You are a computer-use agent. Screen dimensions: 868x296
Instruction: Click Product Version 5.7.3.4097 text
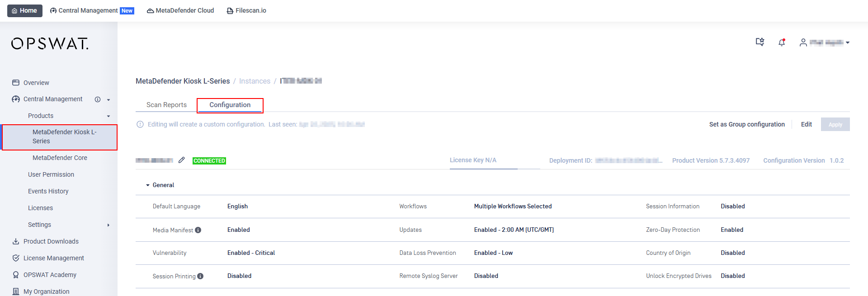coord(711,160)
